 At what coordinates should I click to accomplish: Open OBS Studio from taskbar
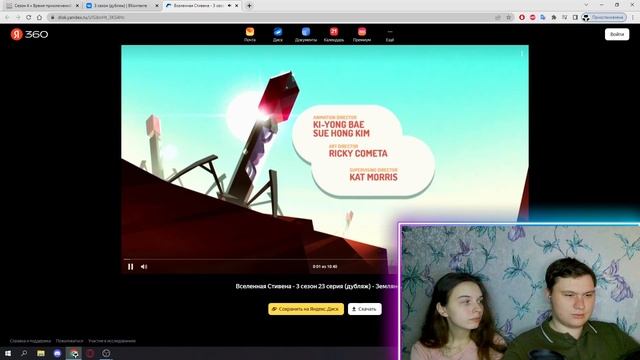tap(106, 353)
